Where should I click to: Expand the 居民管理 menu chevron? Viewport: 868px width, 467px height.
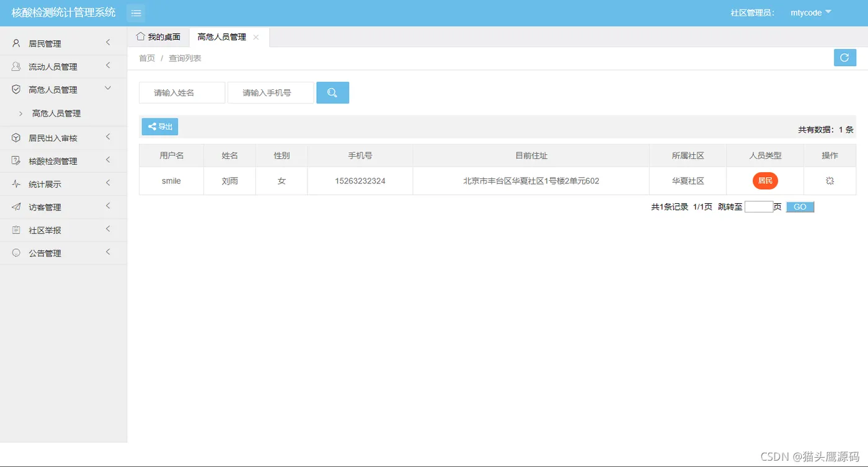pos(108,43)
